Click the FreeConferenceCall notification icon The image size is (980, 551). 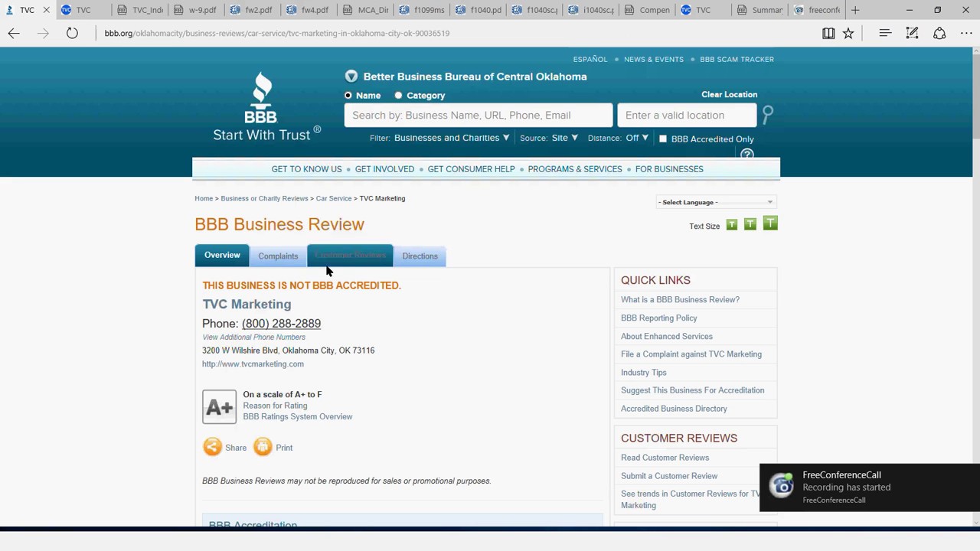click(x=781, y=486)
